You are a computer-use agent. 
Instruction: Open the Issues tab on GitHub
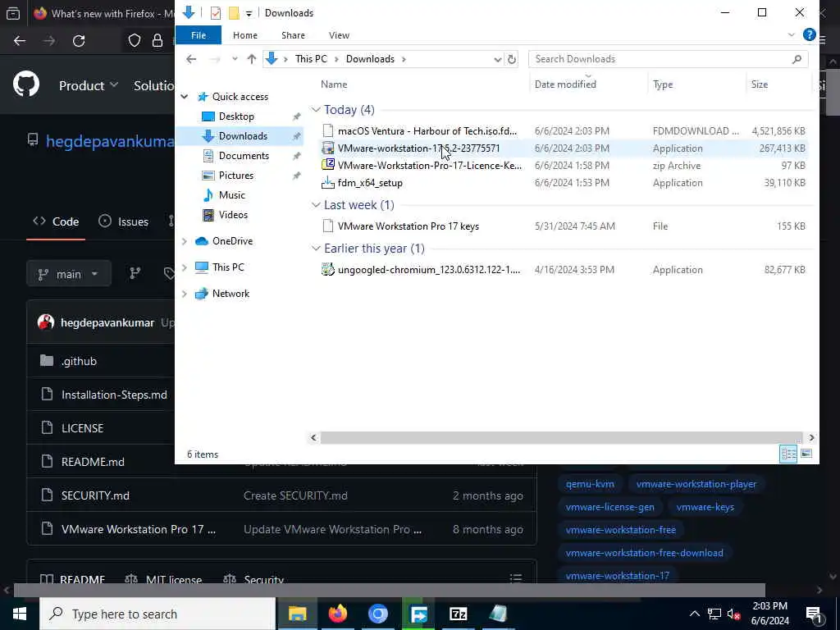[x=124, y=221]
